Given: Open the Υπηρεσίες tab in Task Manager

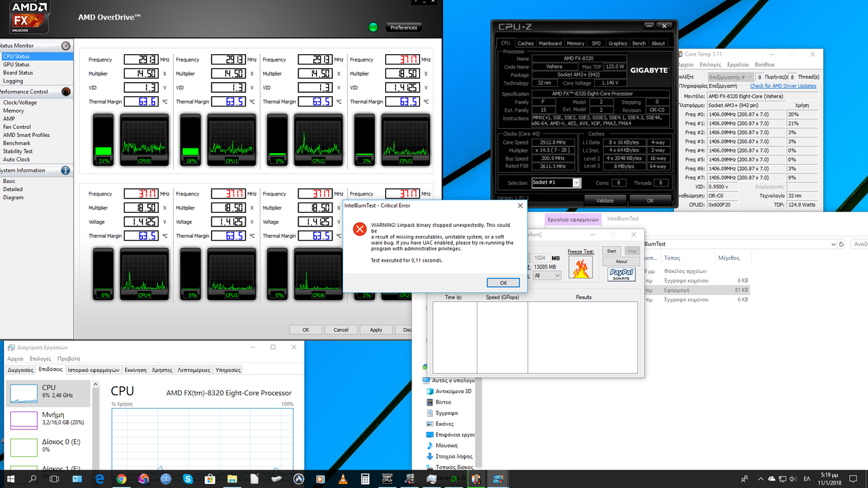Looking at the screenshot, I should click(x=228, y=370).
